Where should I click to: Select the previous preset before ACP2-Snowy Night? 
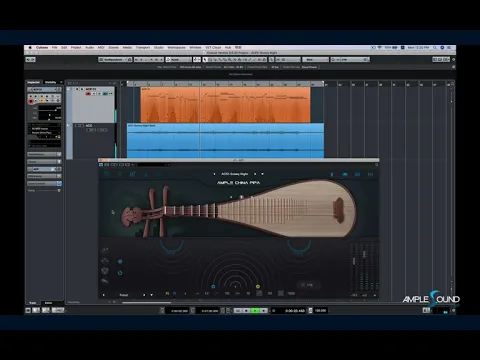pyautogui.click(x=214, y=174)
